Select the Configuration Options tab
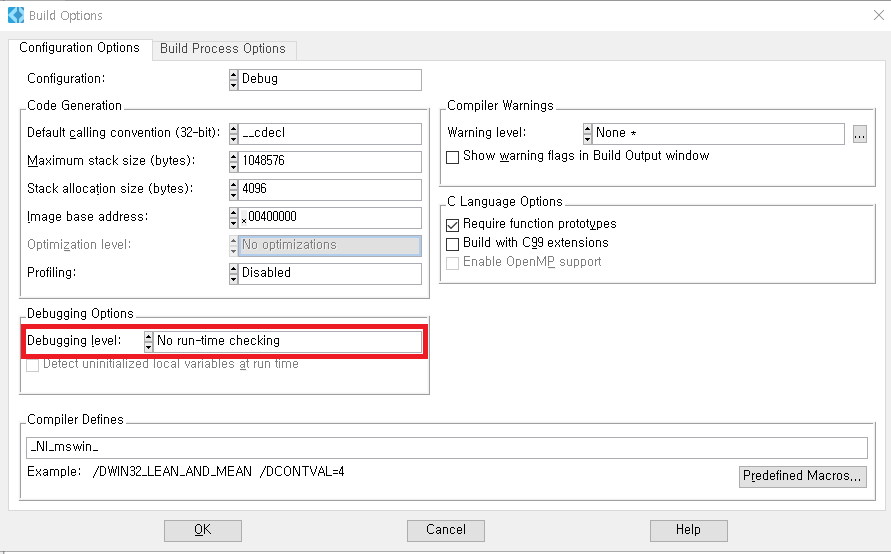The image size is (891, 554). (x=79, y=48)
